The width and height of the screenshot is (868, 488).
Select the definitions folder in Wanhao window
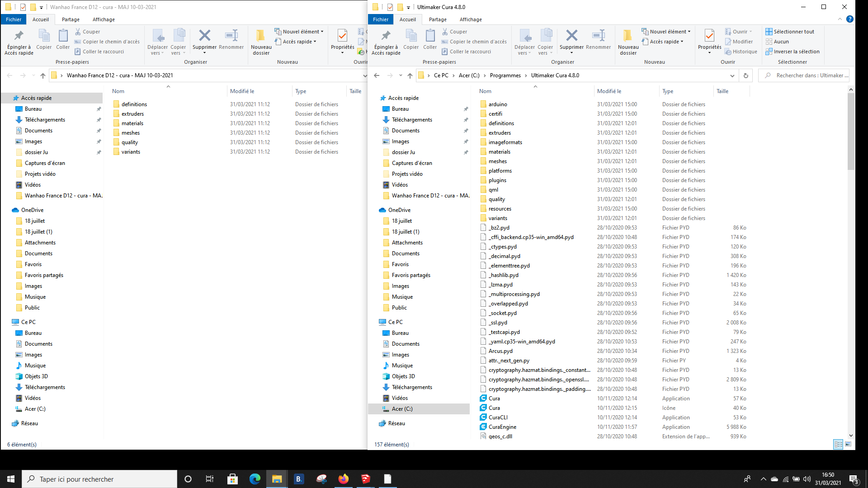click(x=134, y=104)
